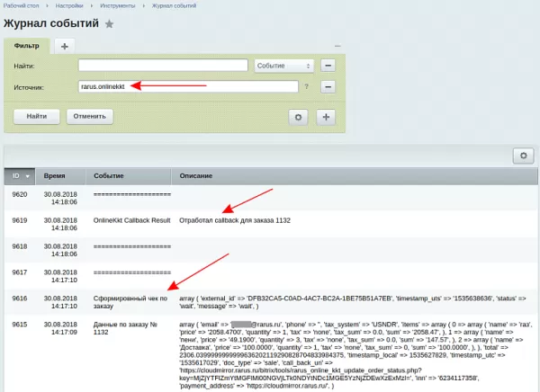Go to Настройки breadcrumb

click(x=69, y=6)
